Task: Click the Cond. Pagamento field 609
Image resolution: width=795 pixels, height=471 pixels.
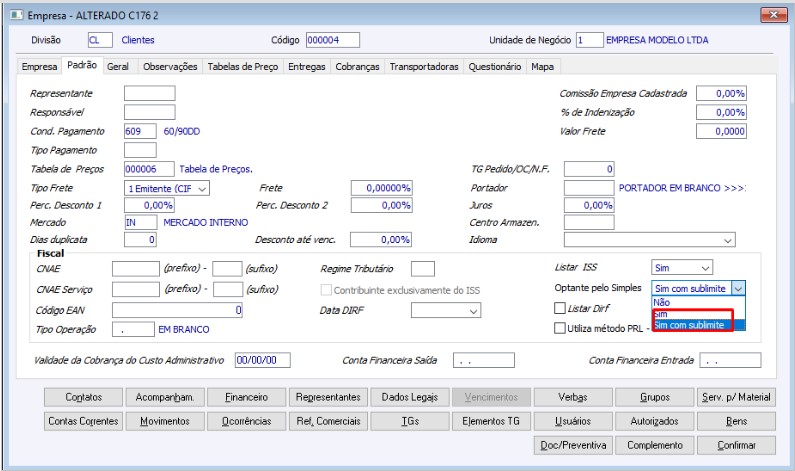Action: (140, 131)
